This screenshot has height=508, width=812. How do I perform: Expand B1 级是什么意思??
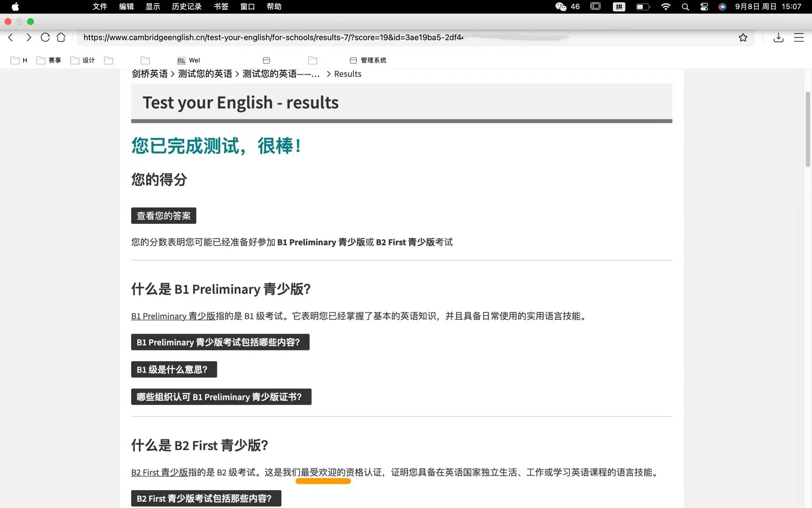[x=174, y=369]
